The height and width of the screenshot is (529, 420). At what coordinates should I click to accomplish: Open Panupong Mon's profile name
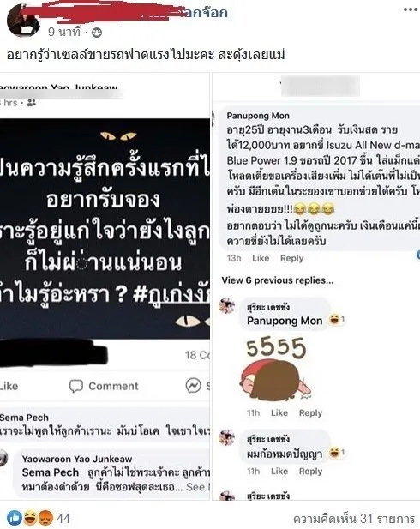tap(258, 116)
